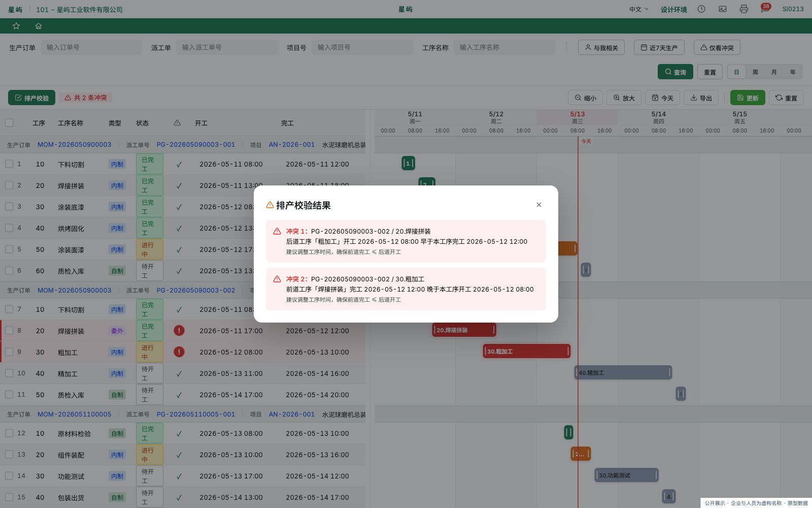
Task: Click the 排产校验 button
Action: [31, 98]
